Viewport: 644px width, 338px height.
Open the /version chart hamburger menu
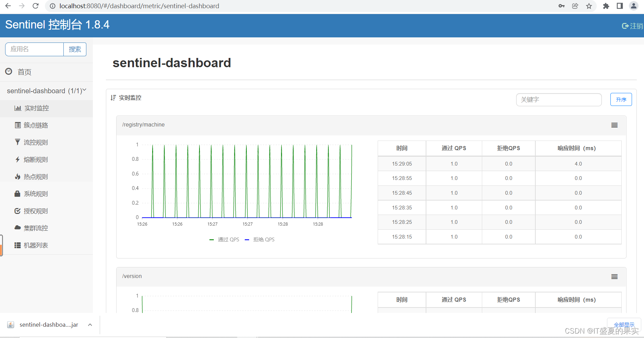point(615,277)
